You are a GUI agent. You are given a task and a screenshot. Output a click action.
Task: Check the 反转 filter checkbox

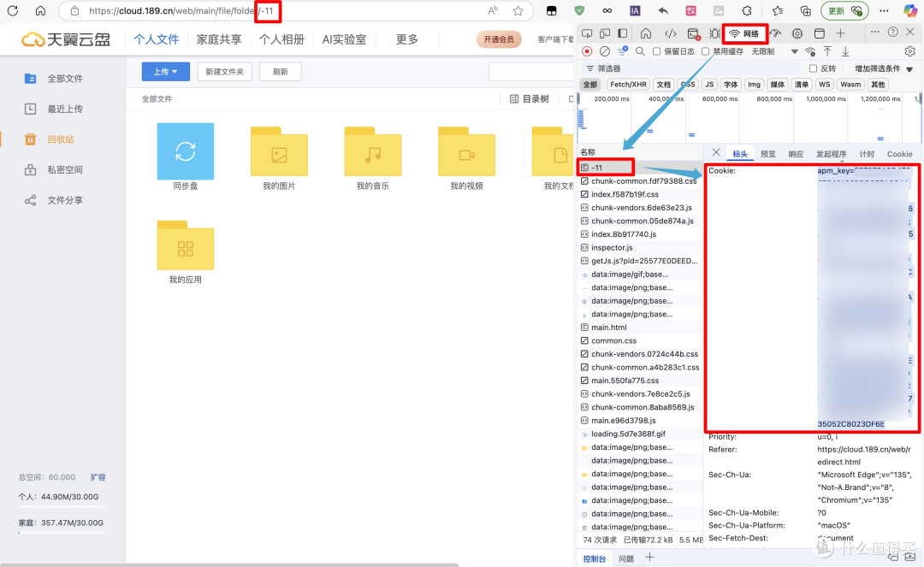click(814, 68)
